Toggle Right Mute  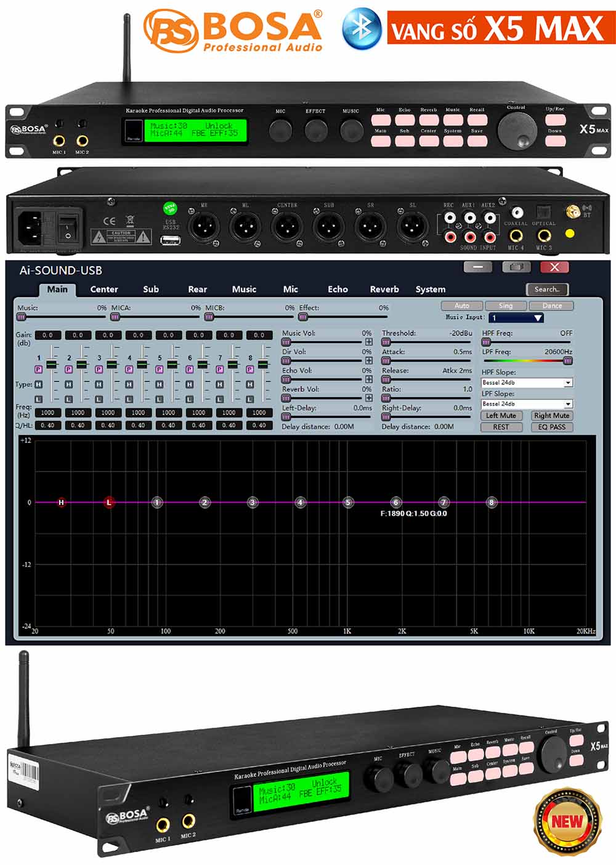tap(552, 416)
